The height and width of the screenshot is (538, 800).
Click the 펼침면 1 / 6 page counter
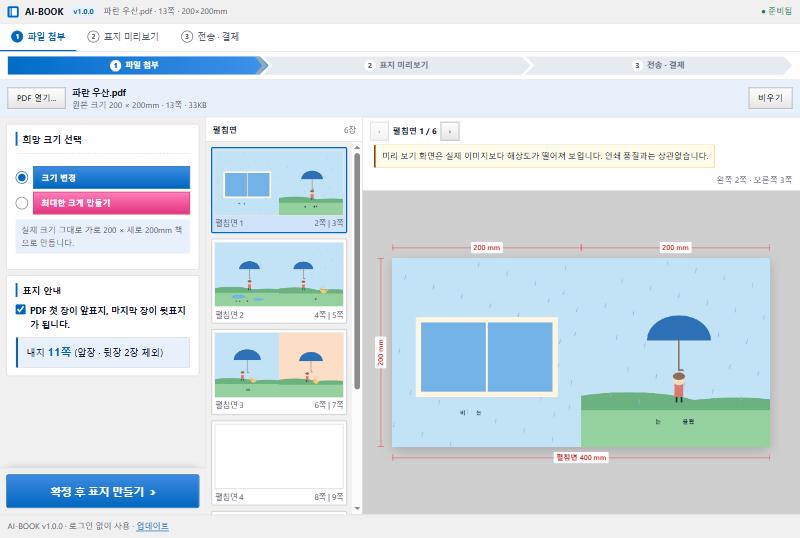tap(414, 131)
